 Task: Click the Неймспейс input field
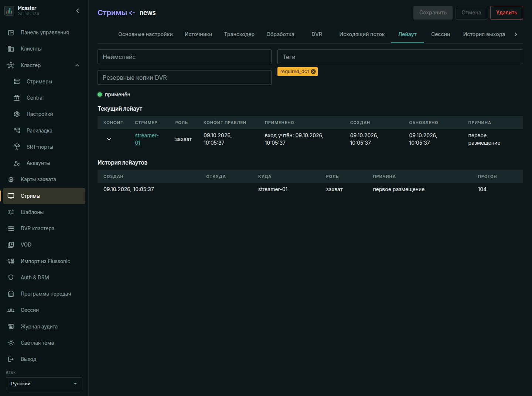tap(184, 57)
